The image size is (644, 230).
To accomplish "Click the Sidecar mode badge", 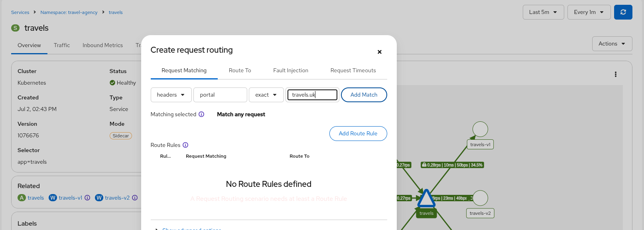I will point(121,136).
